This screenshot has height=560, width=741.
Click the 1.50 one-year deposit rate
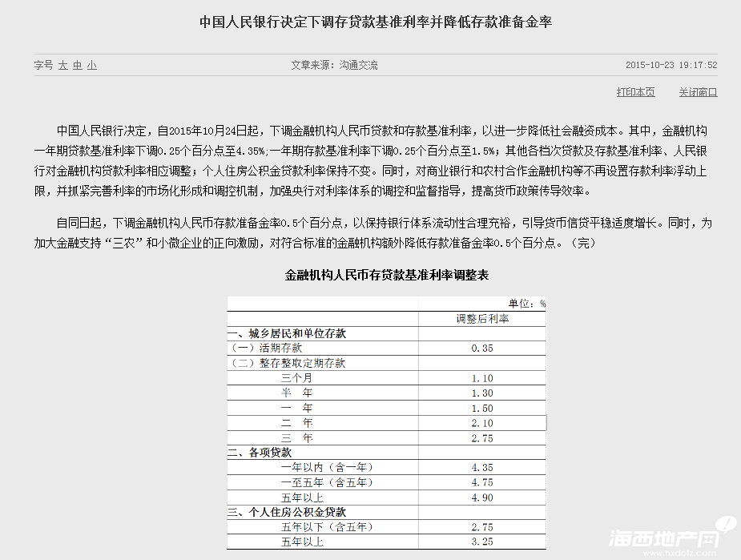point(482,409)
